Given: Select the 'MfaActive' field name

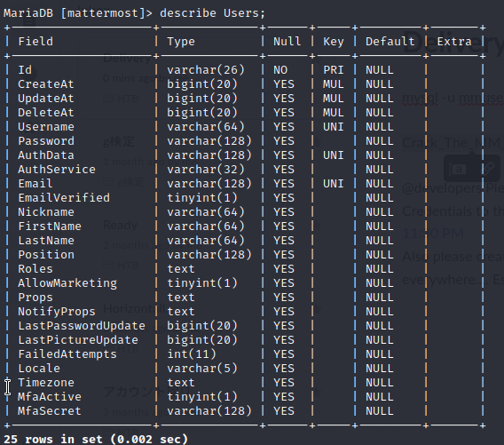Looking at the screenshot, I should pos(50,396).
